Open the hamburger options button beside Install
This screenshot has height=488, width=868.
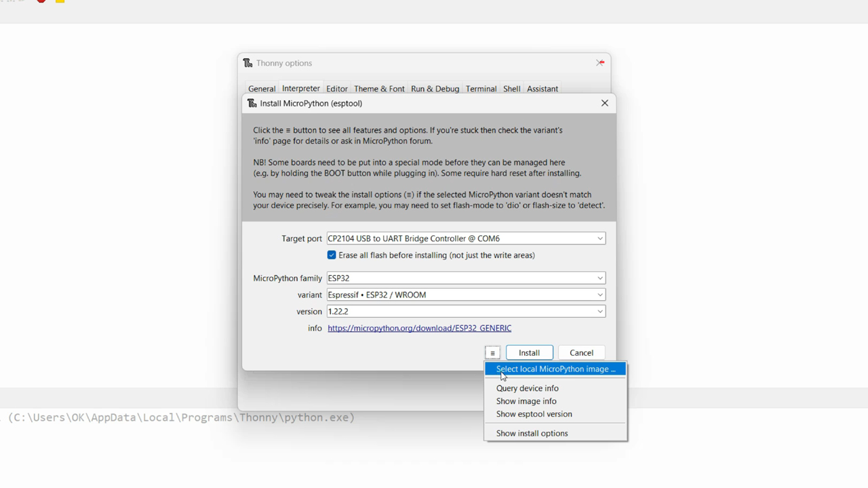click(492, 352)
